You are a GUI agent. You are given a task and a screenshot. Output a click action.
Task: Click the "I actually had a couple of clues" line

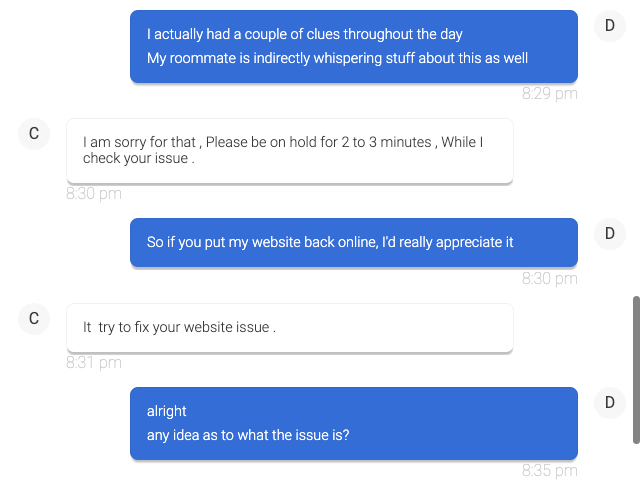(x=304, y=35)
